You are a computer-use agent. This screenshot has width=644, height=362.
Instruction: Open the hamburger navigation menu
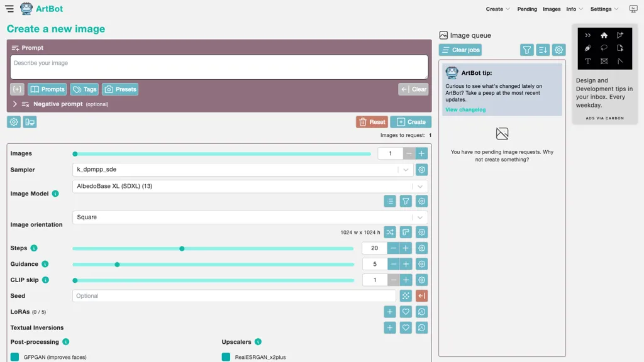coord(9,9)
